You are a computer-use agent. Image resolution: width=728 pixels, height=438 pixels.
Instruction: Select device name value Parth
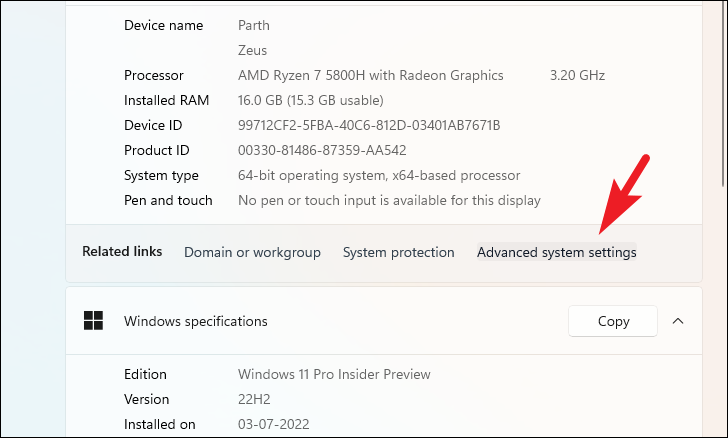(x=254, y=25)
